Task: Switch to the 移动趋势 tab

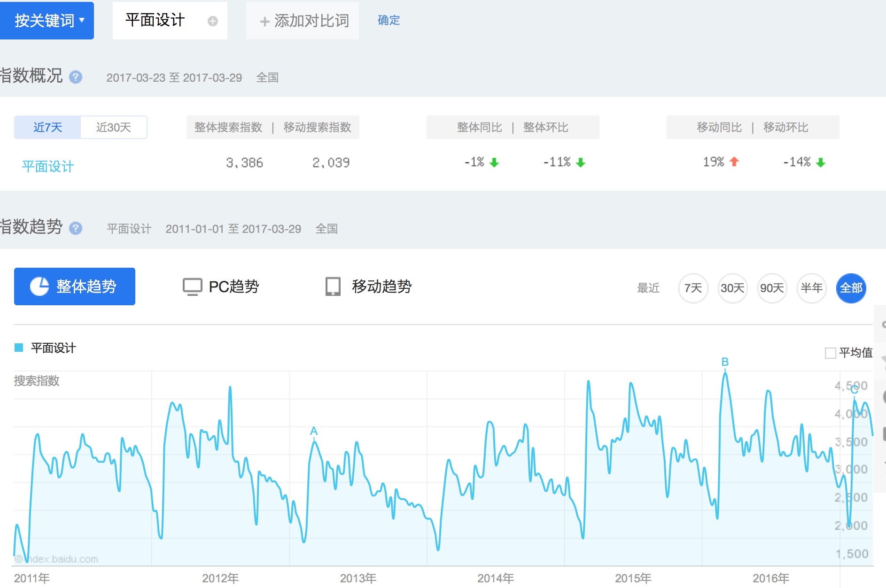Action: point(368,286)
